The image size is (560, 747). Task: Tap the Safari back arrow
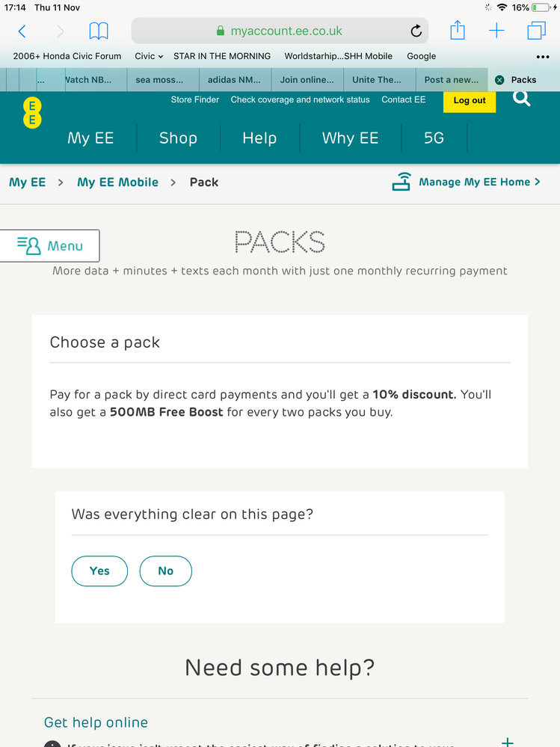click(22, 31)
